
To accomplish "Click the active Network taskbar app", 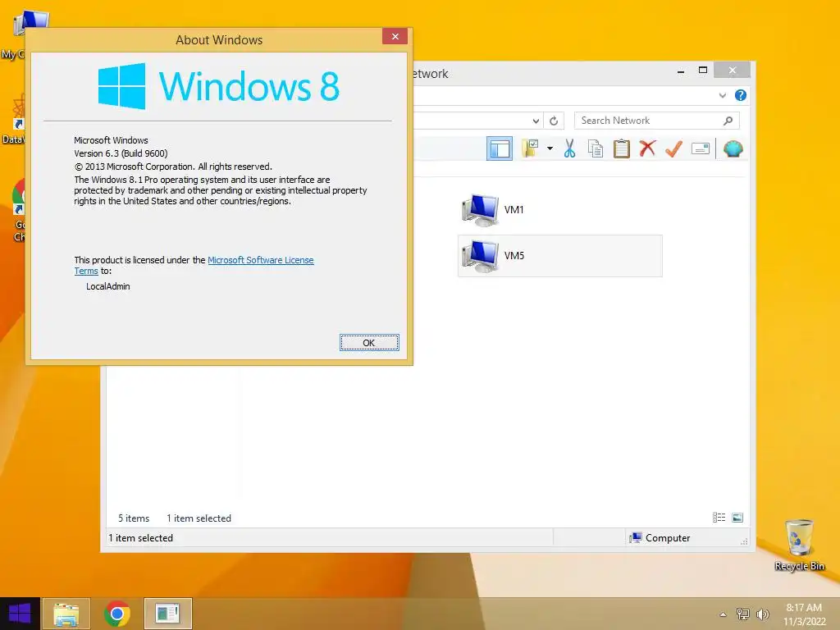I will point(167,614).
